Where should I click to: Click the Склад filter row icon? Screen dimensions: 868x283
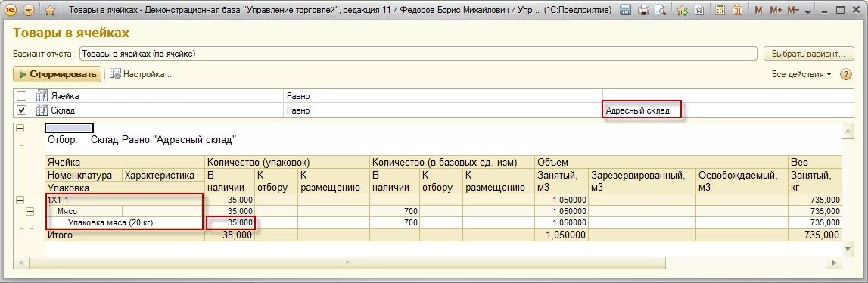pos(42,110)
